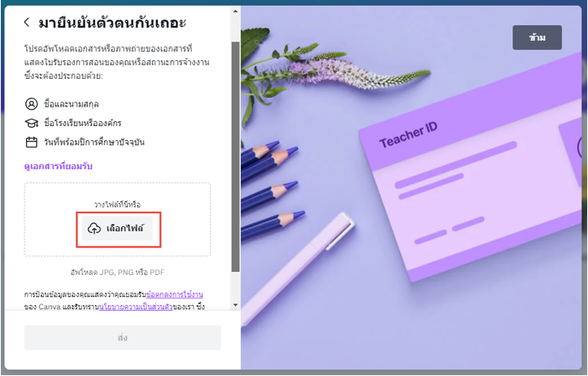588x376 pixels.
Task: Click the dashed file drop zone area
Action: tap(117, 220)
